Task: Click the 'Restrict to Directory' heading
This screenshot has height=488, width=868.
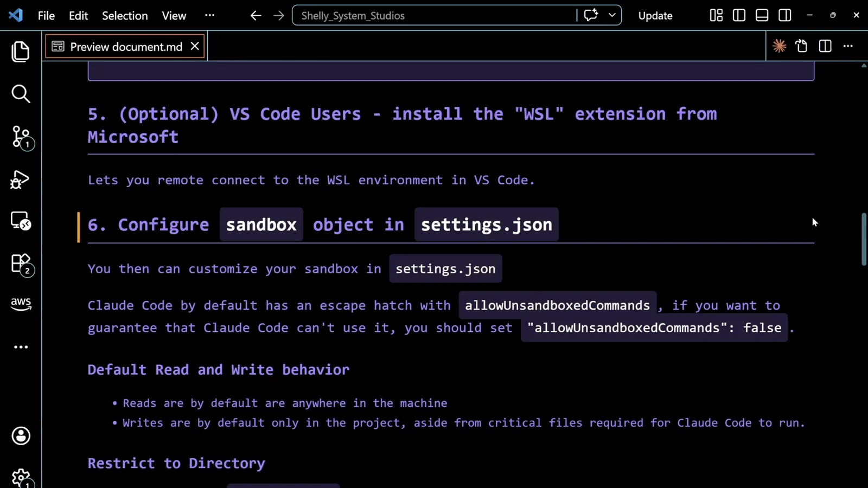Action: coord(176,464)
